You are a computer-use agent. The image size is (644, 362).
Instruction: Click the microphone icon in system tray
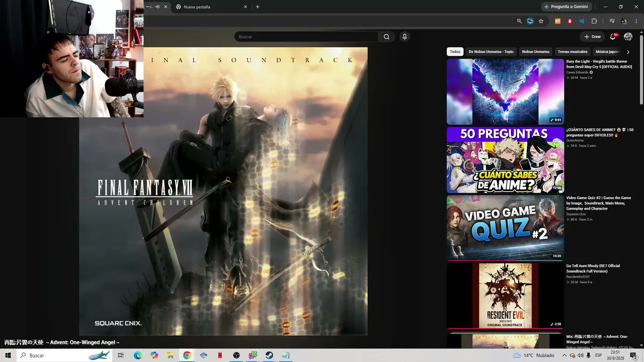pos(589,355)
